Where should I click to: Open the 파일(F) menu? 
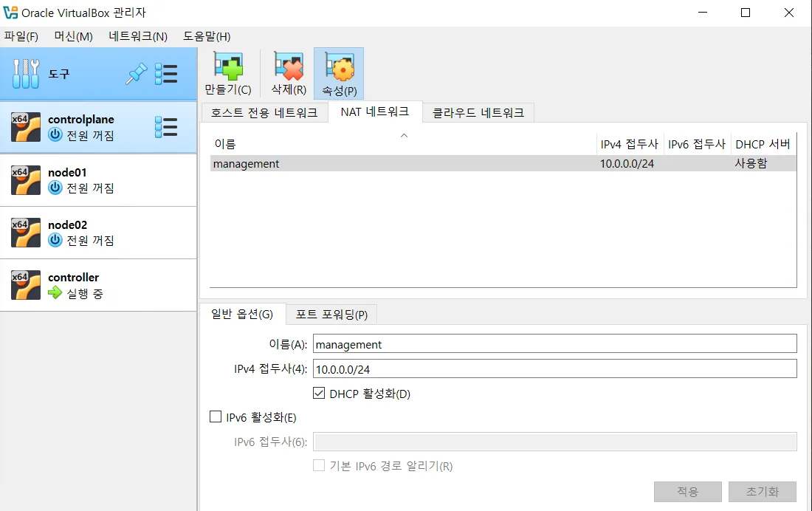(x=21, y=36)
